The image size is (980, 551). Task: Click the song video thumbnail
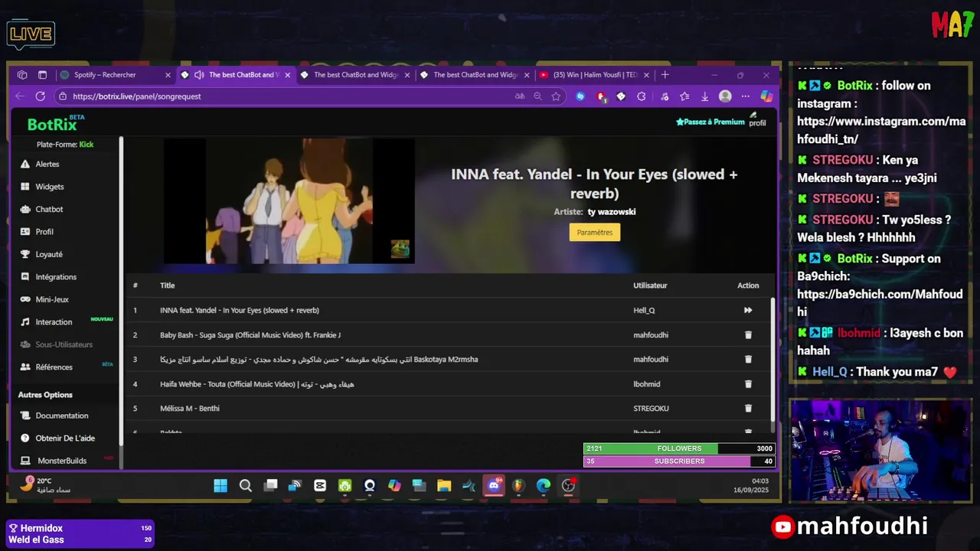pyautogui.click(x=289, y=201)
